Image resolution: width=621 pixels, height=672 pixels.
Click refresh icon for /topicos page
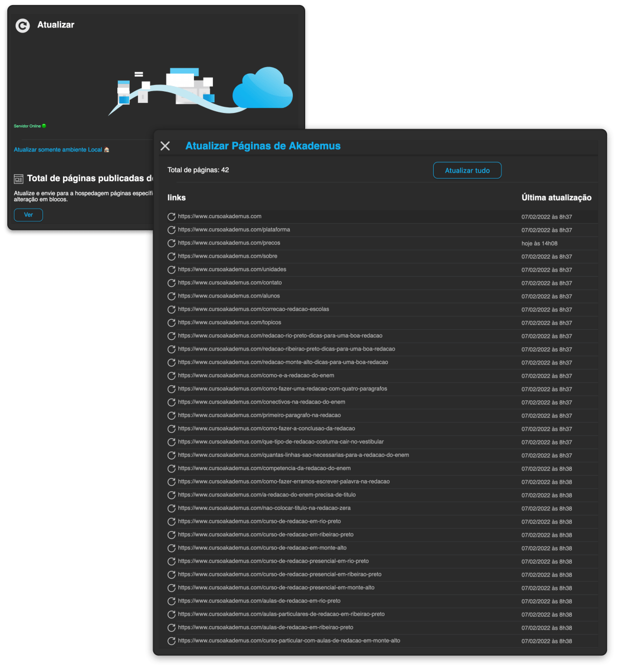[x=172, y=323]
